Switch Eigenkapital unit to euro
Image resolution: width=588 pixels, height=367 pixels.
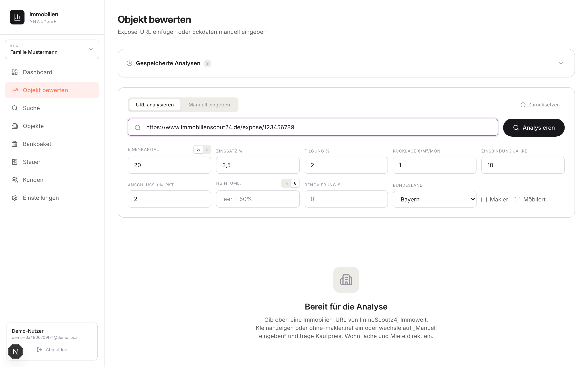[207, 149]
